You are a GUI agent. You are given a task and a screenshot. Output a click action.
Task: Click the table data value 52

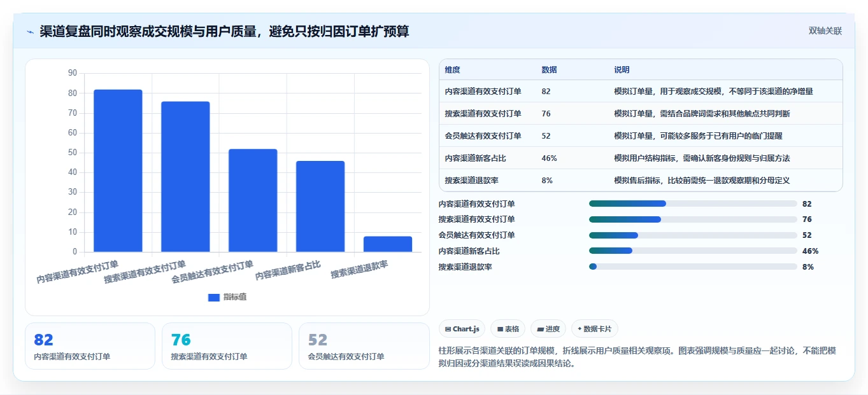[x=546, y=135]
